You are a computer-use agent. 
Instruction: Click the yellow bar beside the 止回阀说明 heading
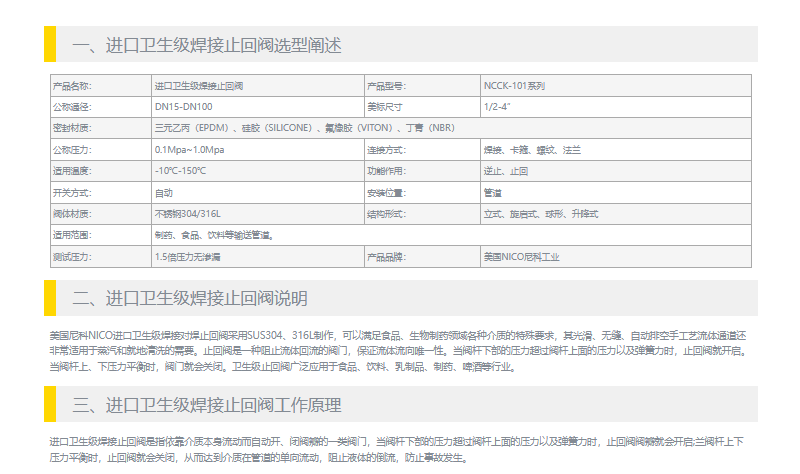pos(50,298)
